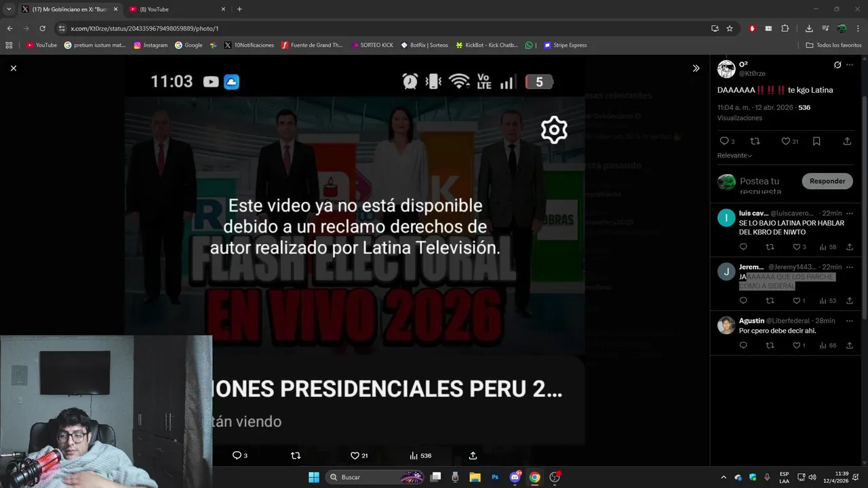
Task: Open the tab search dropdown arrow
Action: pyautogui.click(x=9, y=9)
